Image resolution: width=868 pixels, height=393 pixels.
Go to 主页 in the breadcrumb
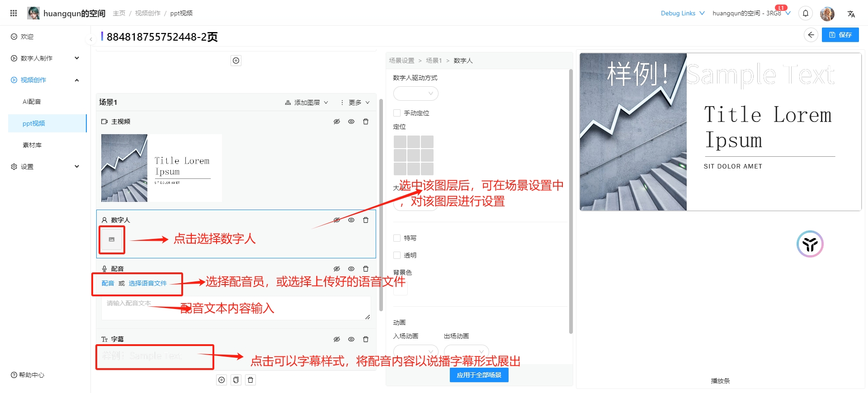[x=119, y=14]
